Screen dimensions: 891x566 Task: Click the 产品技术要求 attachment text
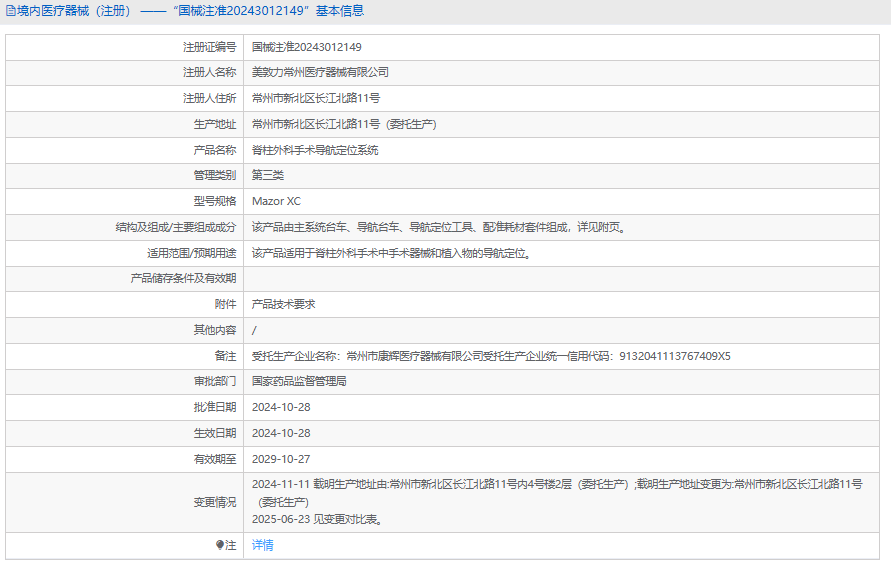click(x=283, y=304)
